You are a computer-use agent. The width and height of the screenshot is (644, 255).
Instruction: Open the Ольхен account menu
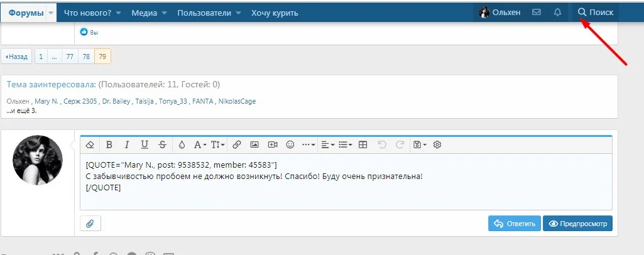(x=500, y=13)
